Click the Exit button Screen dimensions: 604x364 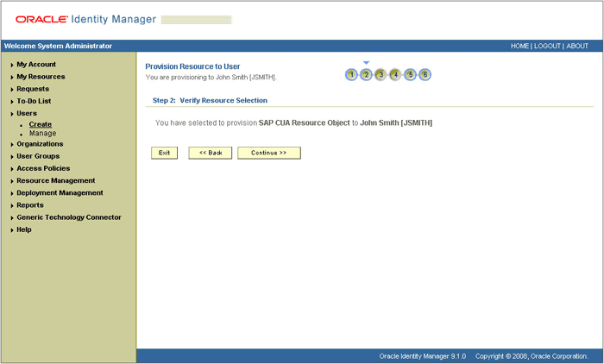coord(164,153)
